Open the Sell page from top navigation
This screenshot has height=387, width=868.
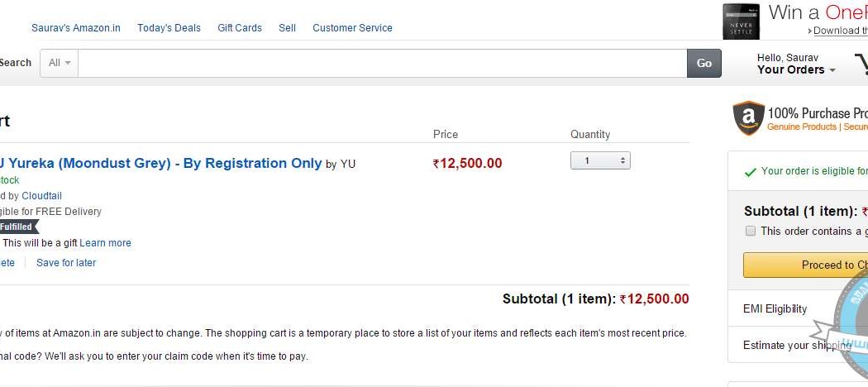(x=287, y=28)
